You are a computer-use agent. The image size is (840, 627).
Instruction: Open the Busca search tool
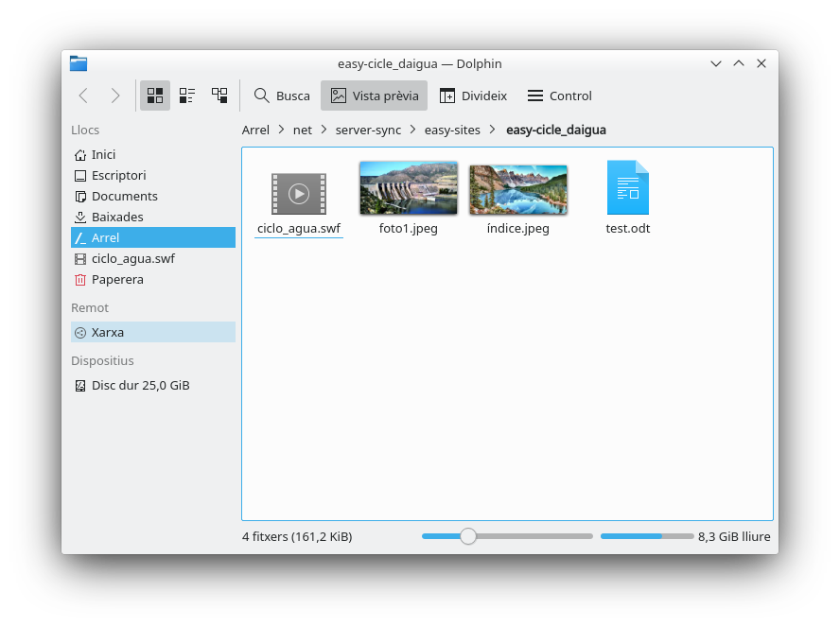click(282, 96)
